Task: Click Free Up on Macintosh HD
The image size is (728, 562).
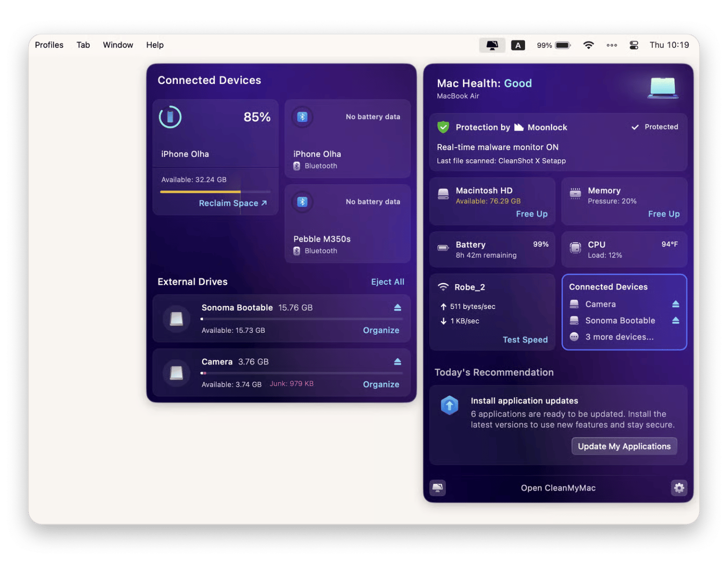Action: tap(532, 214)
